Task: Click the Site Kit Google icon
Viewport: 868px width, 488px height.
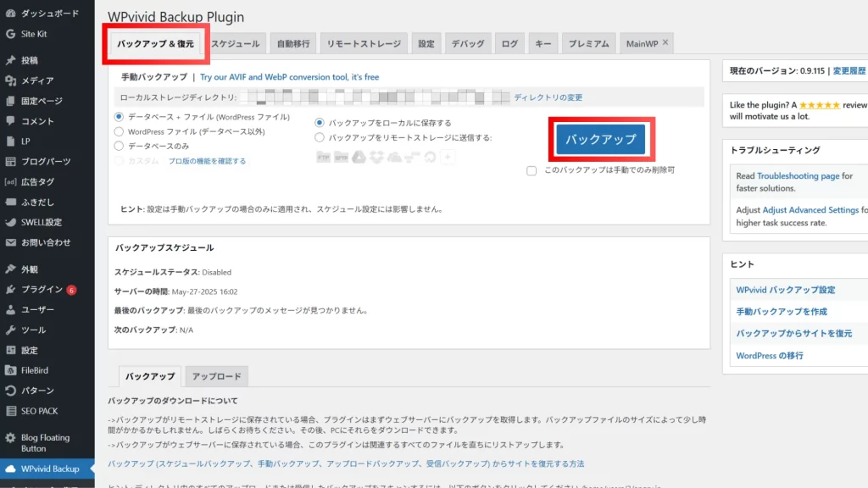Action: [10, 34]
